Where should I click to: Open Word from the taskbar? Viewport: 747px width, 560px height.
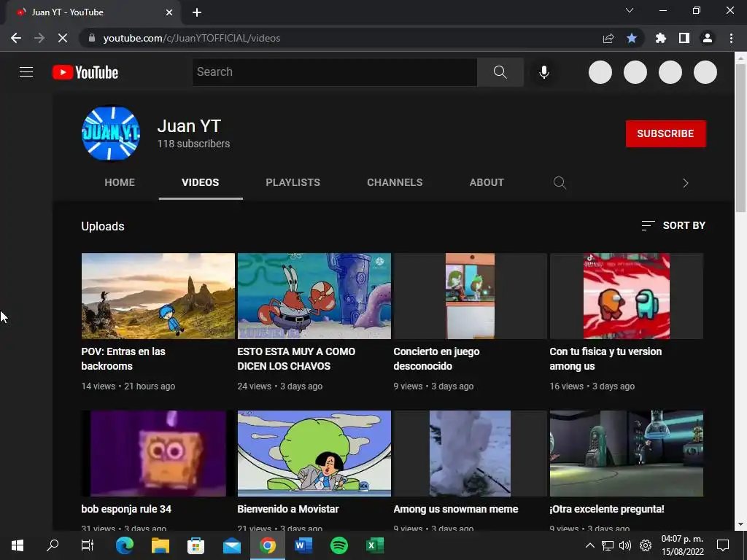[303, 545]
